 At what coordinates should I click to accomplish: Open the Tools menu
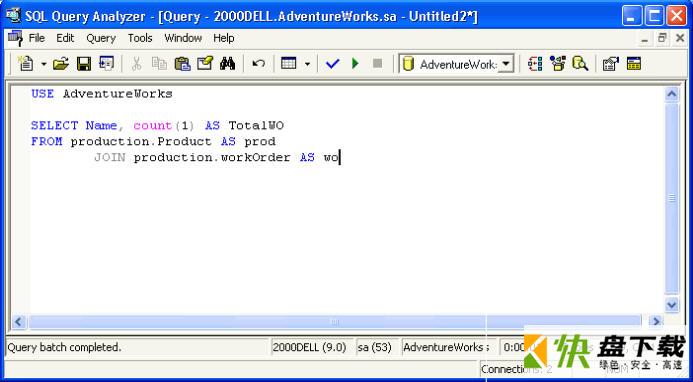pyautogui.click(x=140, y=38)
